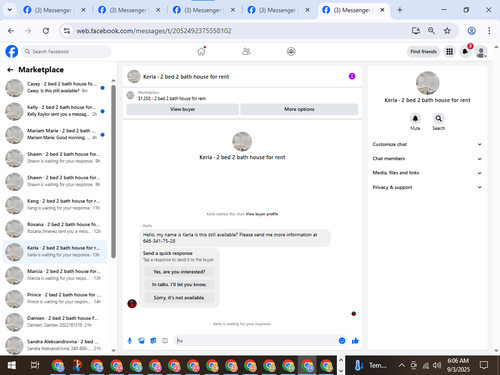This screenshot has height=375, width=500.
Task: Open Sandra Aleksandrovna's conversation
Action: [x=55, y=345]
